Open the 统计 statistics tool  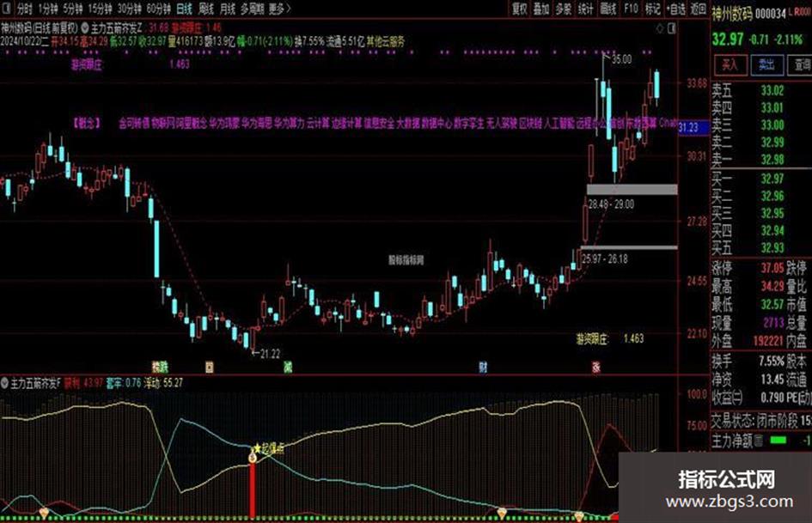click(x=586, y=9)
